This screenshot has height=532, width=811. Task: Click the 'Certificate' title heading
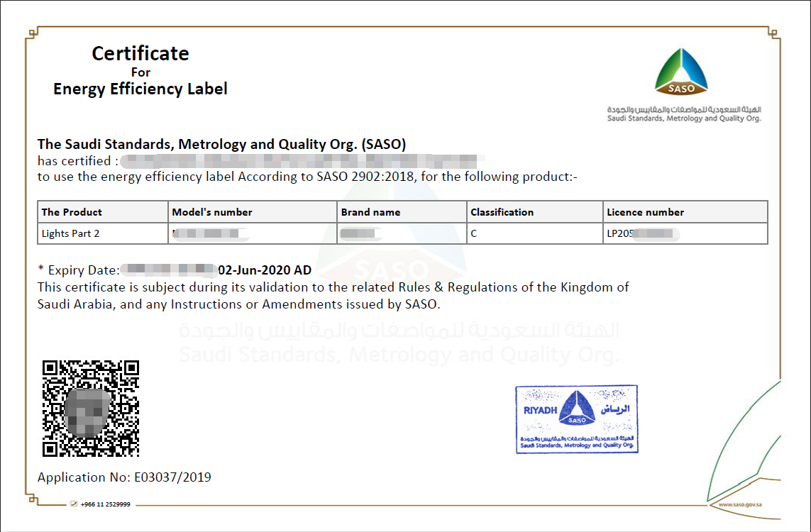140,53
